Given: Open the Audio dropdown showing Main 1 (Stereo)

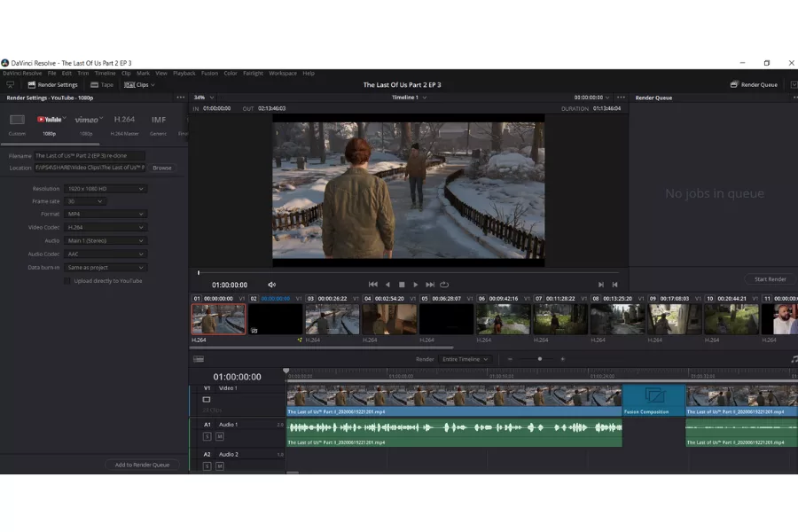Looking at the screenshot, I should point(106,241).
